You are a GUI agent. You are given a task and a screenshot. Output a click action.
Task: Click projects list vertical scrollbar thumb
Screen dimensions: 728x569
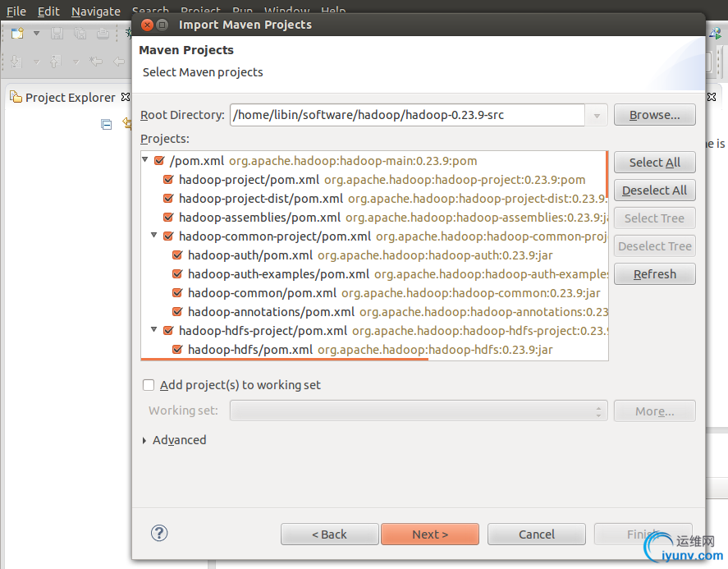pyautogui.click(x=607, y=174)
